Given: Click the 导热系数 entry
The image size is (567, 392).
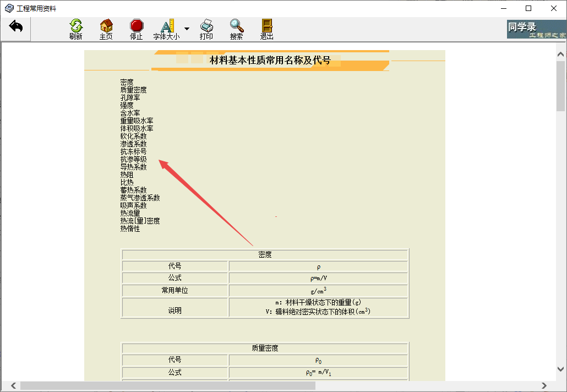Looking at the screenshot, I should click(x=134, y=167).
